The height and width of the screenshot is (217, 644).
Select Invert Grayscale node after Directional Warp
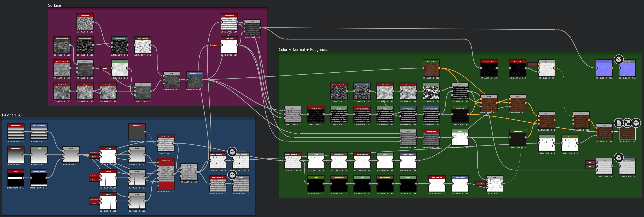(x=143, y=45)
